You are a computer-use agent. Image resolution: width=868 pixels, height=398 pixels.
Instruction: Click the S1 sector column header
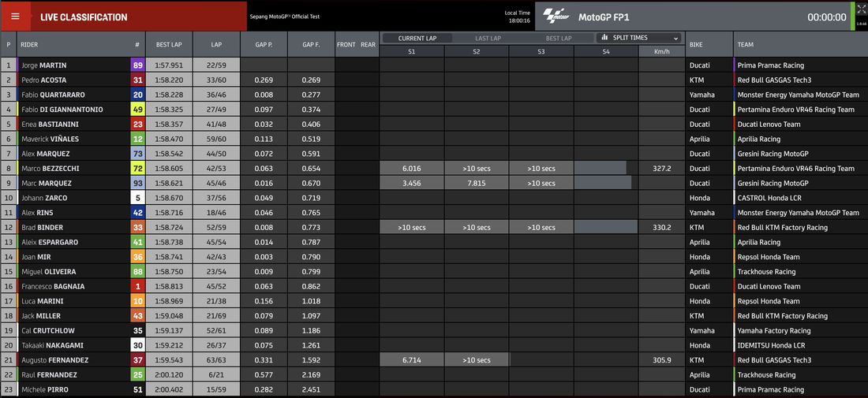pyautogui.click(x=412, y=51)
